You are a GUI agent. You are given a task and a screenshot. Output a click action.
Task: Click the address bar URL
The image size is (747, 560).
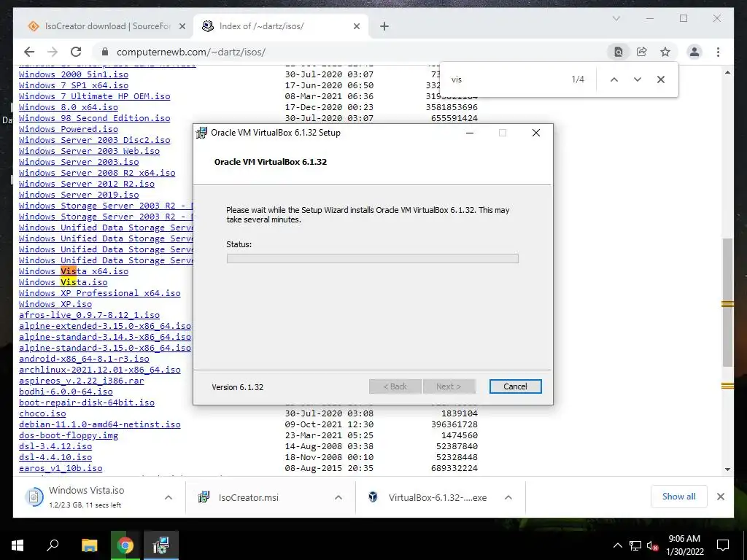click(x=191, y=52)
